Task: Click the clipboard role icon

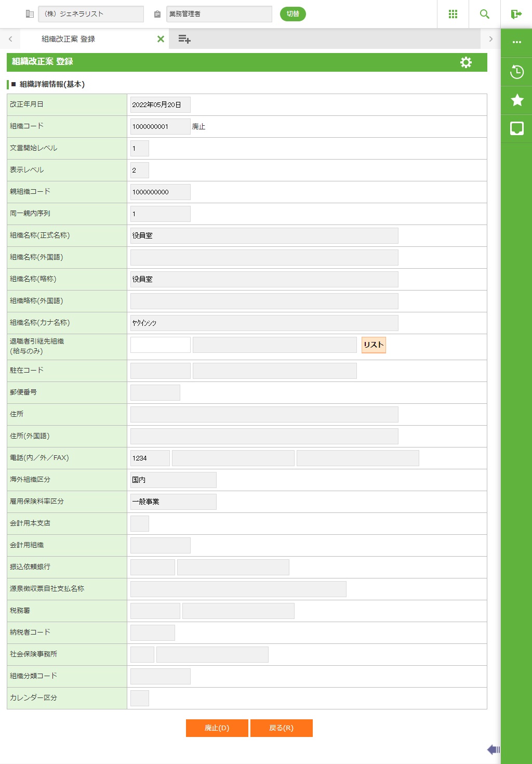Action: click(157, 14)
